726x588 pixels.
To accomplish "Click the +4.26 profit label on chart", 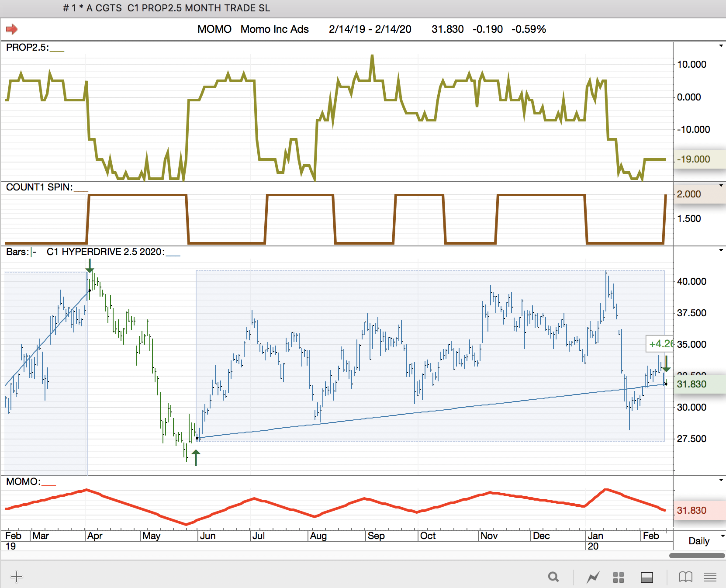I will (x=660, y=344).
